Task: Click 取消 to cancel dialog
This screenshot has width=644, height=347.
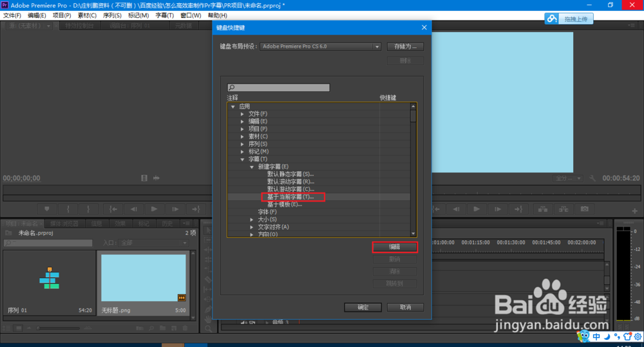Action: tap(405, 307)
